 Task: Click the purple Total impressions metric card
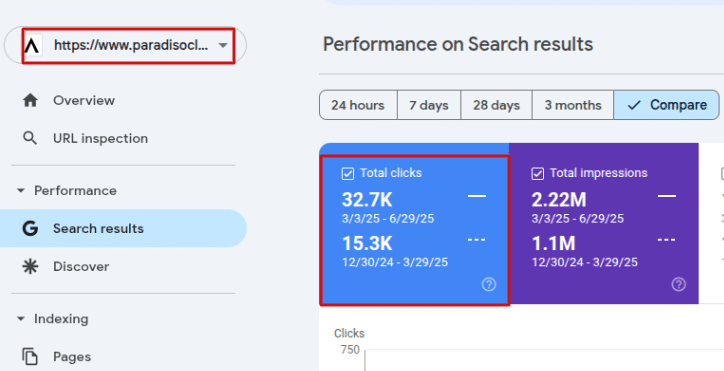[x=604, y=223]
